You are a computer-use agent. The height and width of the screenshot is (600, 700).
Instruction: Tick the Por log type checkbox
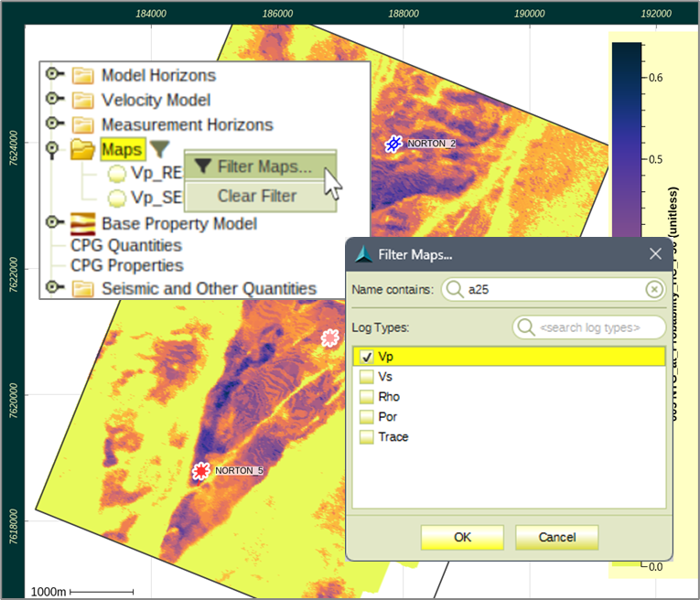[366, 417]
